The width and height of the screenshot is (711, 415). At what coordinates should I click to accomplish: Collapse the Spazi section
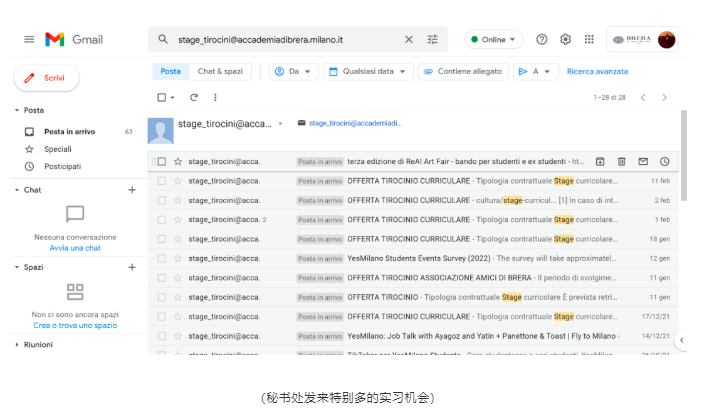pyautogui.click(x=17, y=267)
